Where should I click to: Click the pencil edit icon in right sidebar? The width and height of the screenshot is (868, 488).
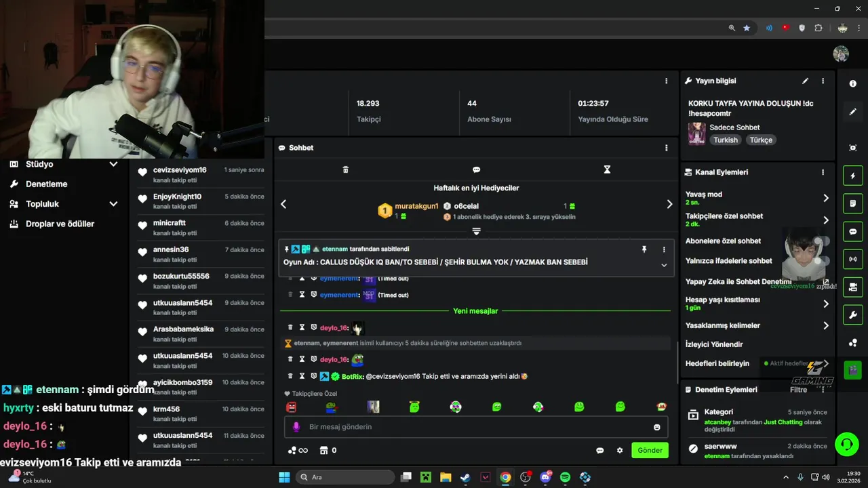tap(853, 112)
